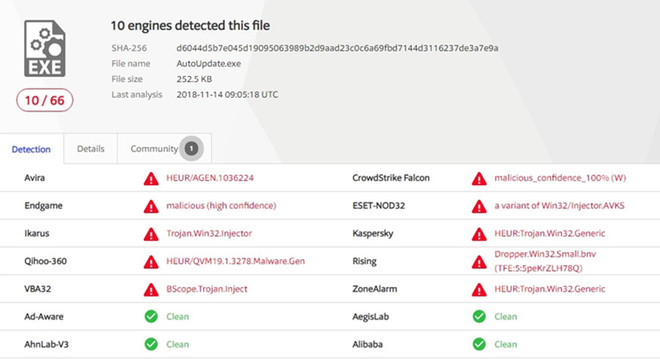Viewport: 660px width, 362px height.
Task: Click ZoneAlarm's HEUR:Trojan.Win32.Generic result
Action: [550, 289]
